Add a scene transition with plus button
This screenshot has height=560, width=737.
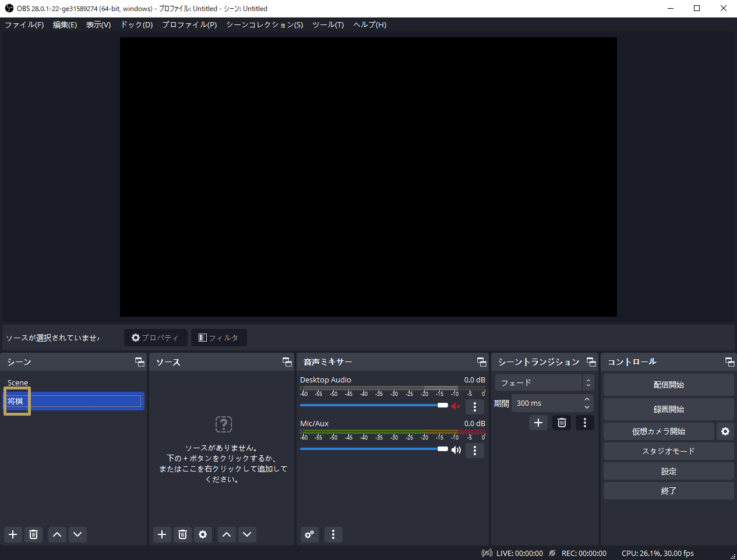(538, 423)
